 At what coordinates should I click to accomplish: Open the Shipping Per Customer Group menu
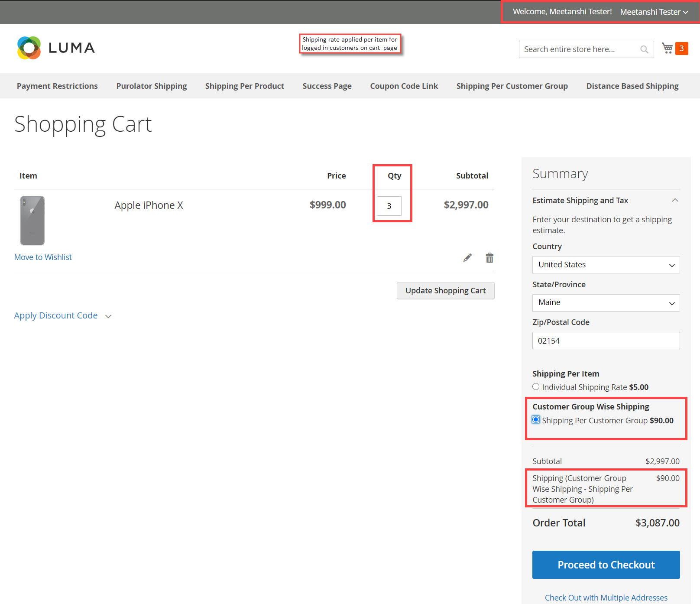click(x=512, y=86)
